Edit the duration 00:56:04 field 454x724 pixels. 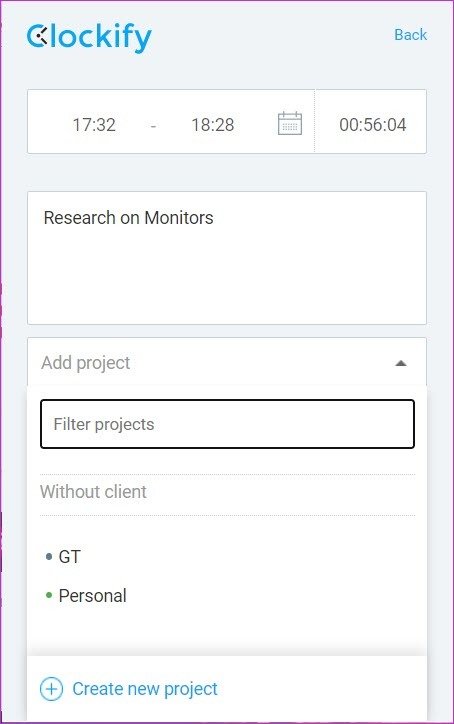click(372, 125)
